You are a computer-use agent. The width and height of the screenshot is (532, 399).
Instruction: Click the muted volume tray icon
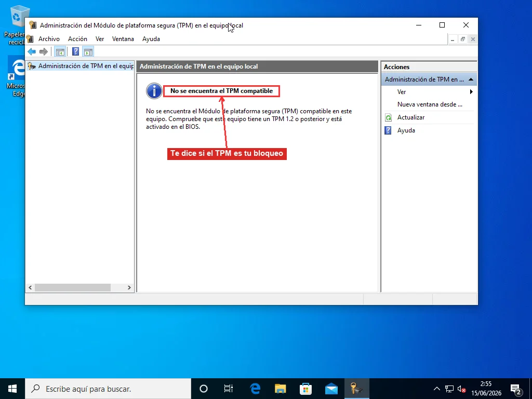461,389
